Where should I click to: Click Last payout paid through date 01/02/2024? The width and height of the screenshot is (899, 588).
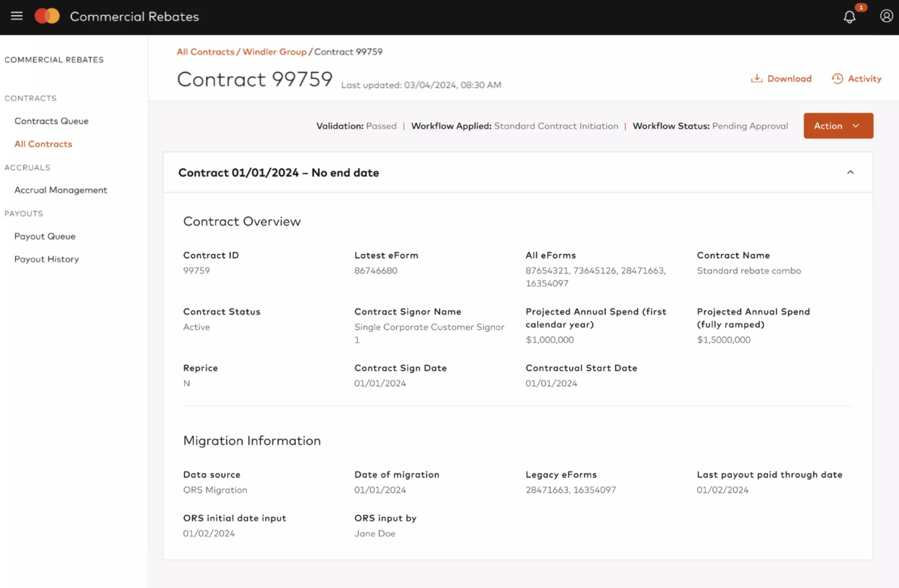tap(722, 490)
